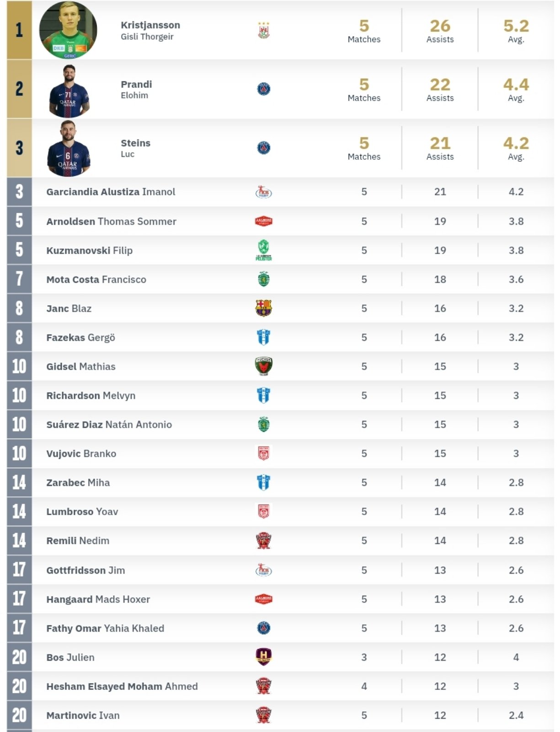Click the Füchse Berlin logo beside Gidsel
The height and width of the screenshot is (732, 560).
pyautogui.click(x=263, y=366)
